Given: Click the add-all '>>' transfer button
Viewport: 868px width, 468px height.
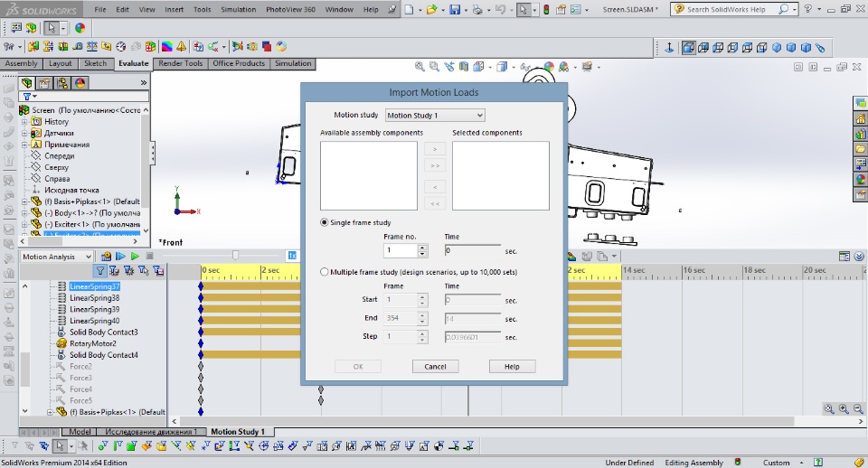Looking at the screenshot, I should (435, 165).
